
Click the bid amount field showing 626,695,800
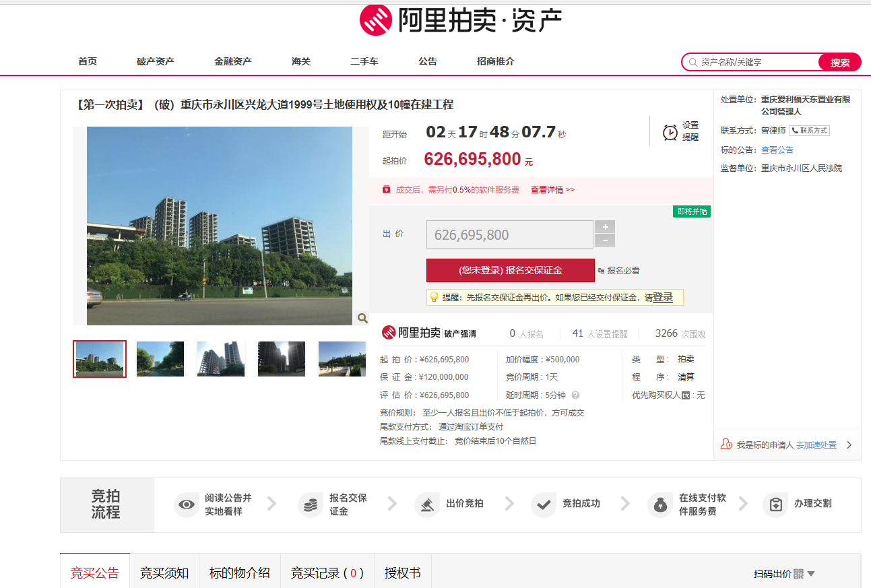coord(510,234)
